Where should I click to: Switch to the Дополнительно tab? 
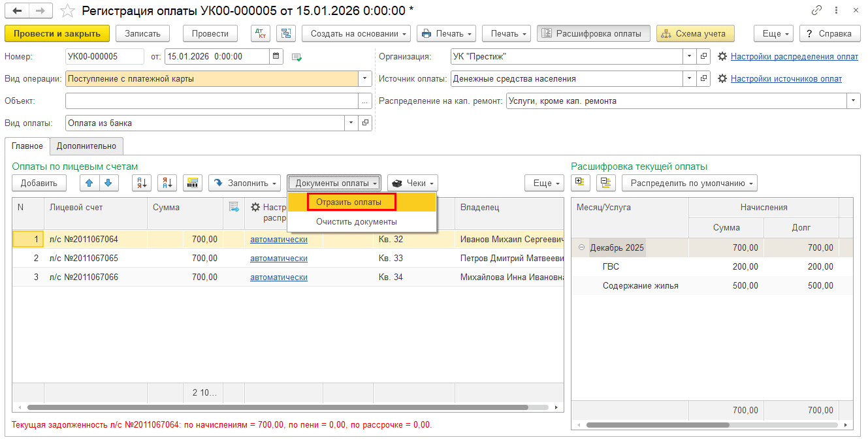pyautogui.click(x=86, y=146)
